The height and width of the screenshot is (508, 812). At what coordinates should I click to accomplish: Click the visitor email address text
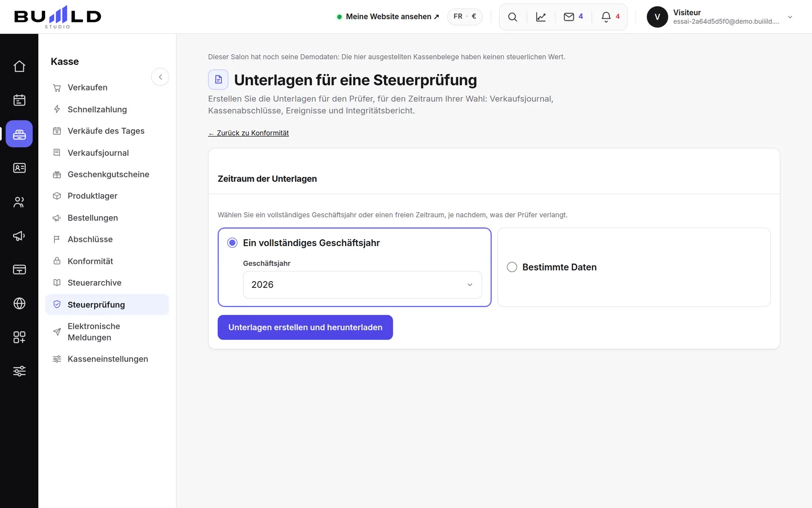point(726,21)
